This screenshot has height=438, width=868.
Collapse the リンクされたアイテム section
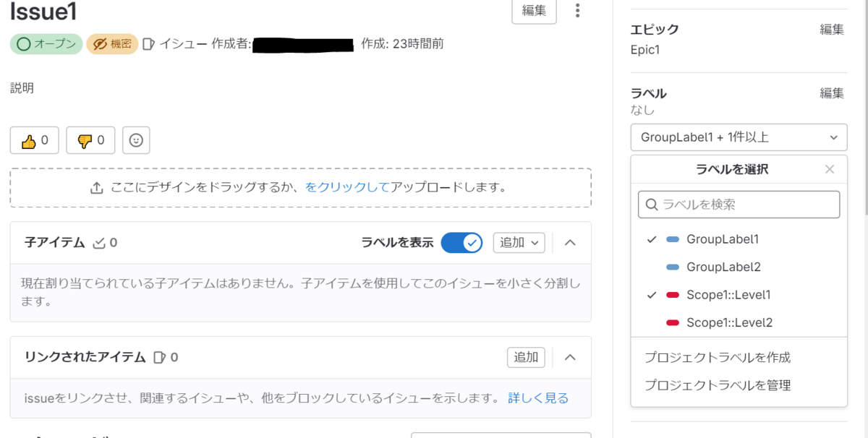point(570,357)
